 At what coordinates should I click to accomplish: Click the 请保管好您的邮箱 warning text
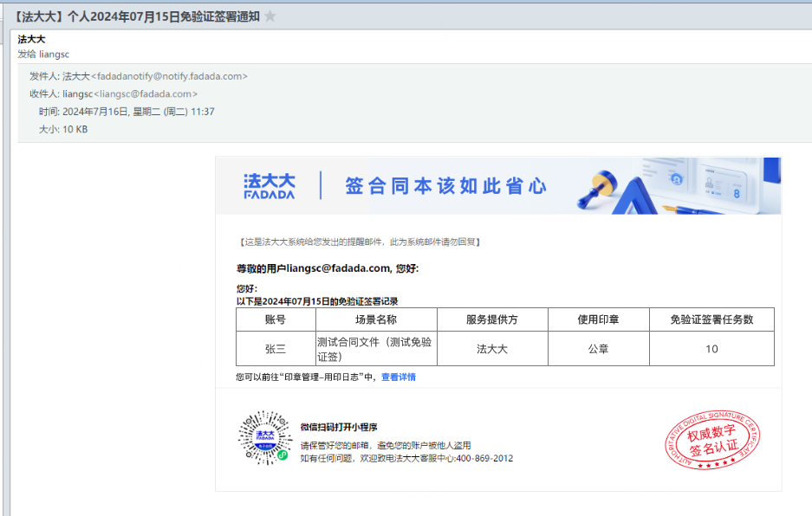coord(386,445)
